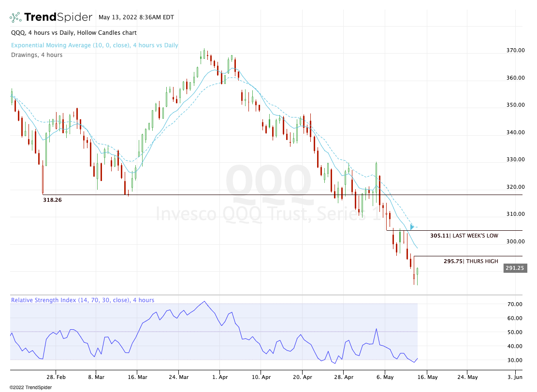Click the Drawings, 4 hours label
537x392 pixels.
click(37, 55)
